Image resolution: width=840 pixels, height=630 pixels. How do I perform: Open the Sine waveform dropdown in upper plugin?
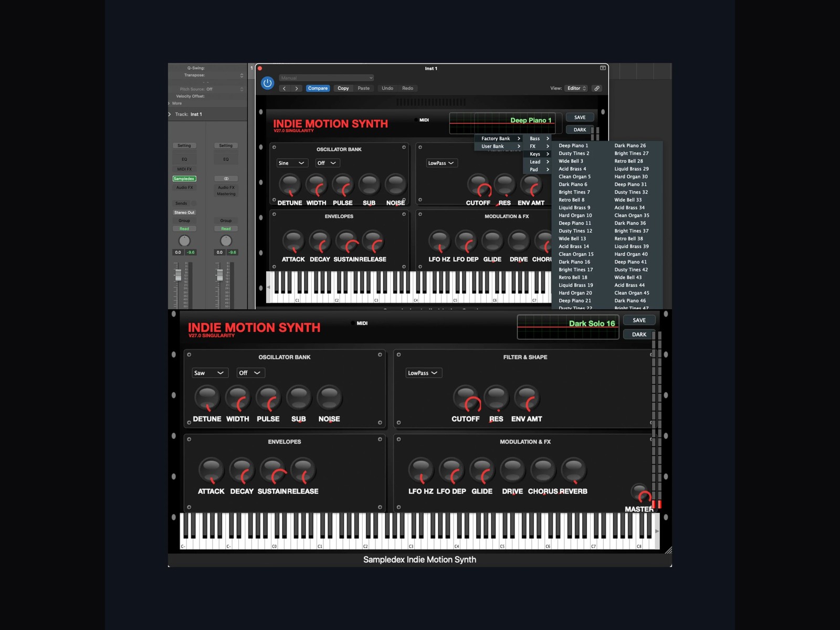pos(292,163)
